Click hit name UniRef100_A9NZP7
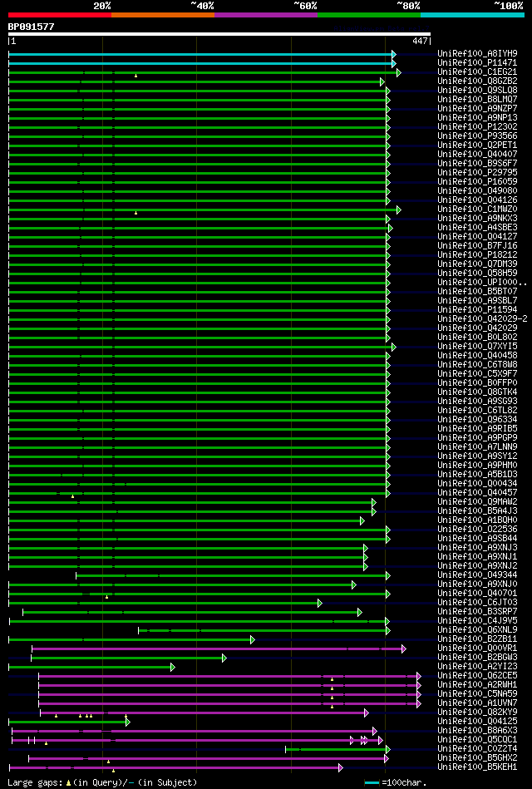The width and height of the screenshot is (532, 789). click(478, 109)
